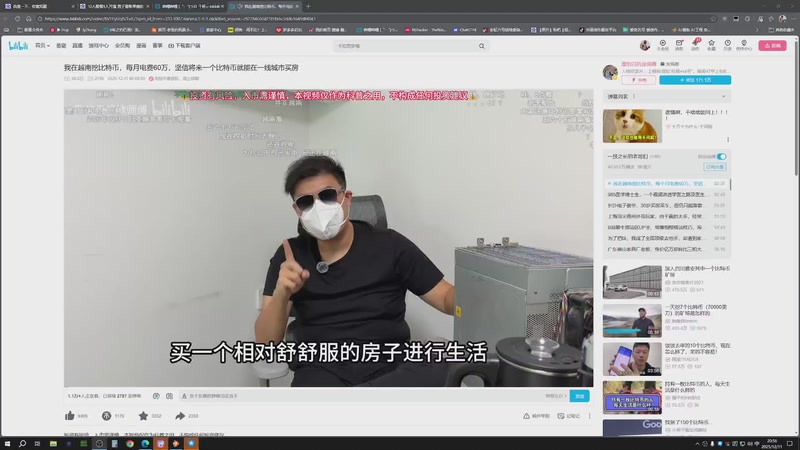Open three-dot menu on cat ad card

tap(728, 139)
